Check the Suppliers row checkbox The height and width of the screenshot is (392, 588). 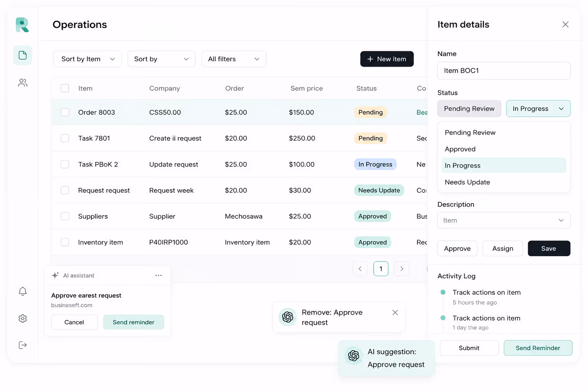65,216
